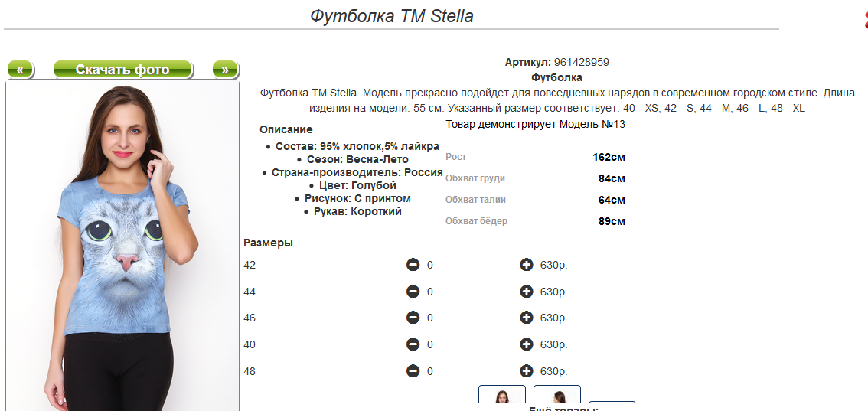Go to next photo with » button
The height and width of the screenshot is (411, 868).
click(225, 70)
